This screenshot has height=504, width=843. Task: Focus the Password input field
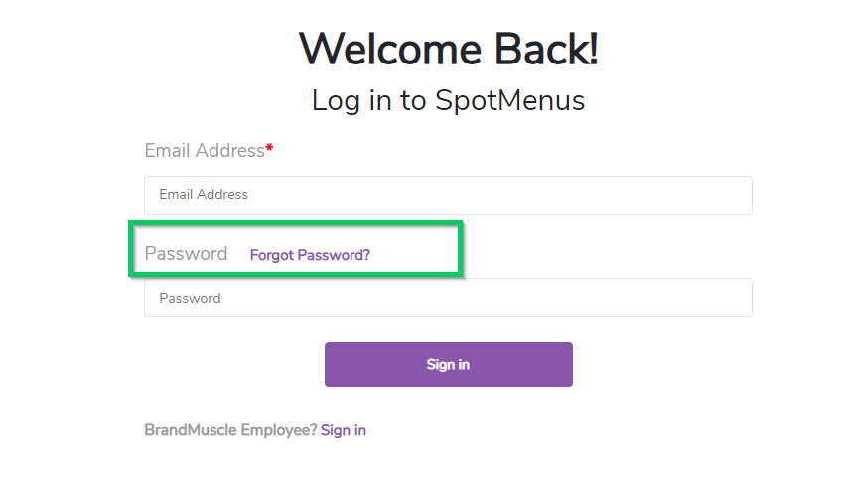pyautogui.click(x=448, y=298)
